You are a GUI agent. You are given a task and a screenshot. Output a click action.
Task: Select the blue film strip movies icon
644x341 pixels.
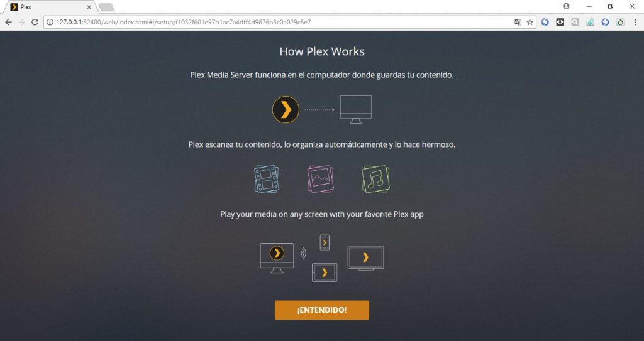[267, 179]
